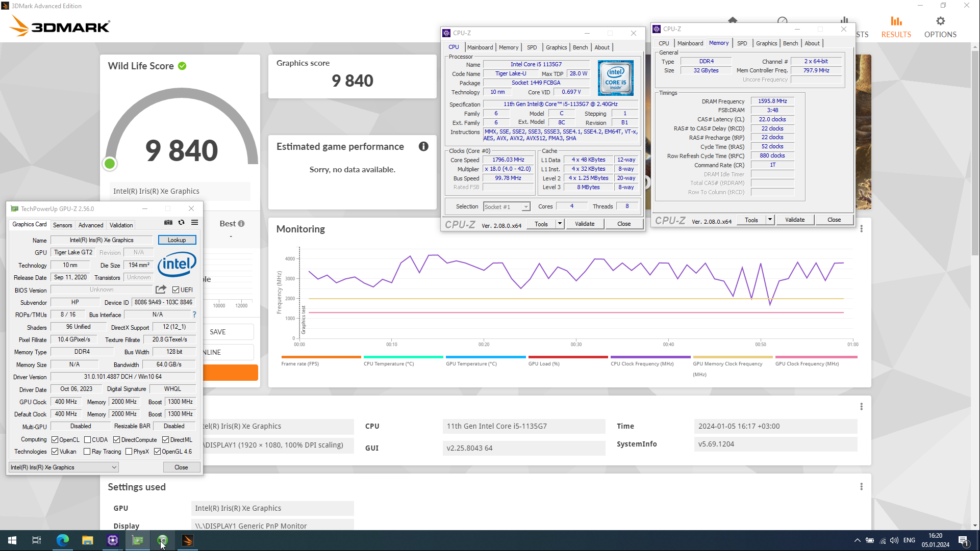
Task: Show hidden system tray icons
Action: pos(857,540)
